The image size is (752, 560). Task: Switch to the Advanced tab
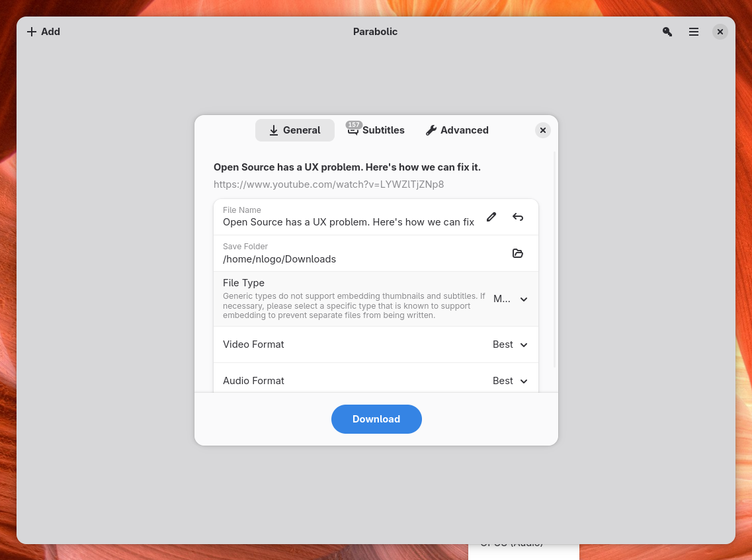tap(457, 130)
